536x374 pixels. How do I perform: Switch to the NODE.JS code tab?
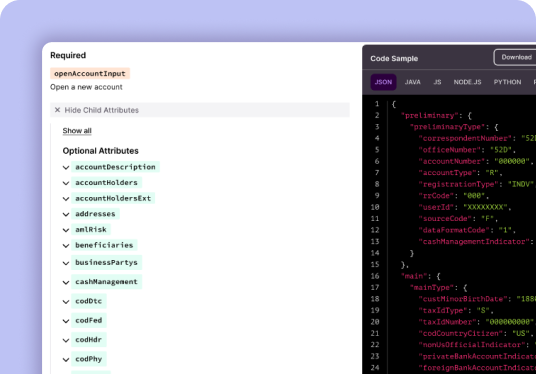coord(467,82)
